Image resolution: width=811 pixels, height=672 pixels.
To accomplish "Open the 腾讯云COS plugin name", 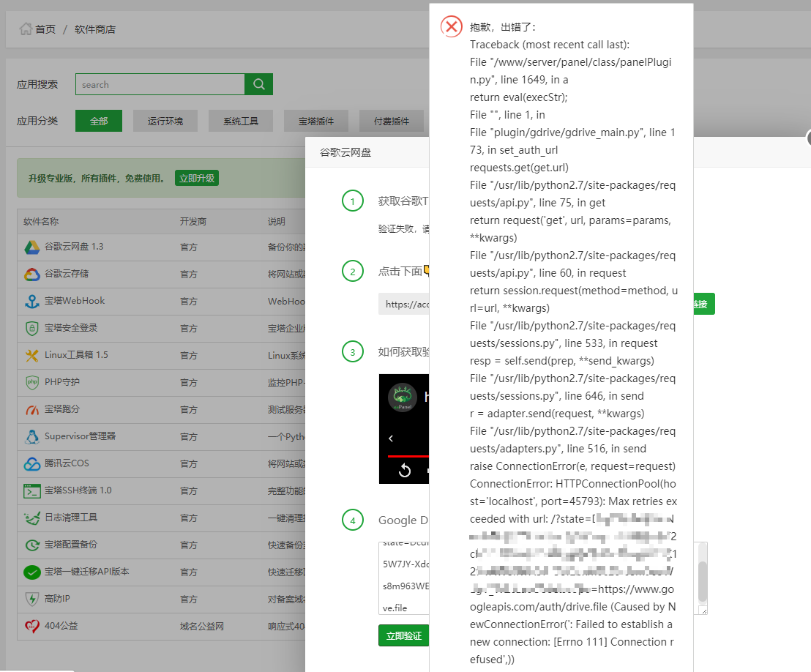I will [x=67, y=463].
